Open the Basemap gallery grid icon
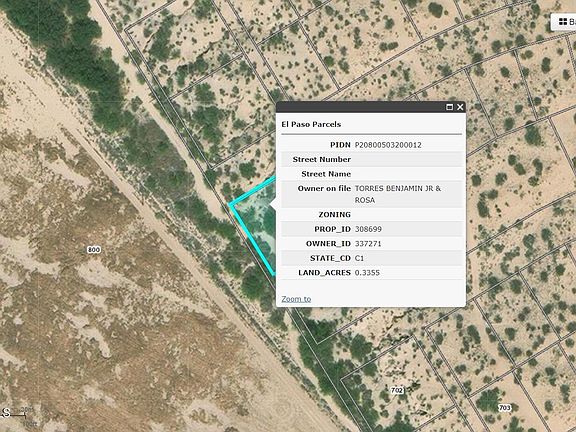The height and width of the screenshot is (432, 576). point(563,22)
